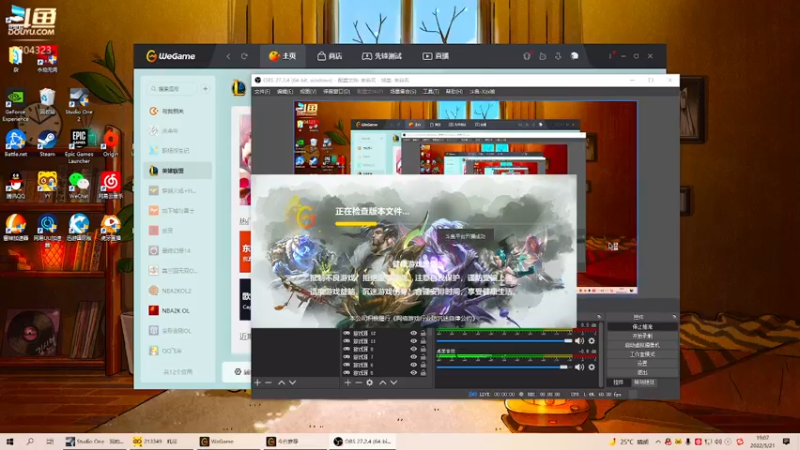This screenshot has height=450, width=800.
Task: Refresh the WeGame page
Action: pos(244,56)
